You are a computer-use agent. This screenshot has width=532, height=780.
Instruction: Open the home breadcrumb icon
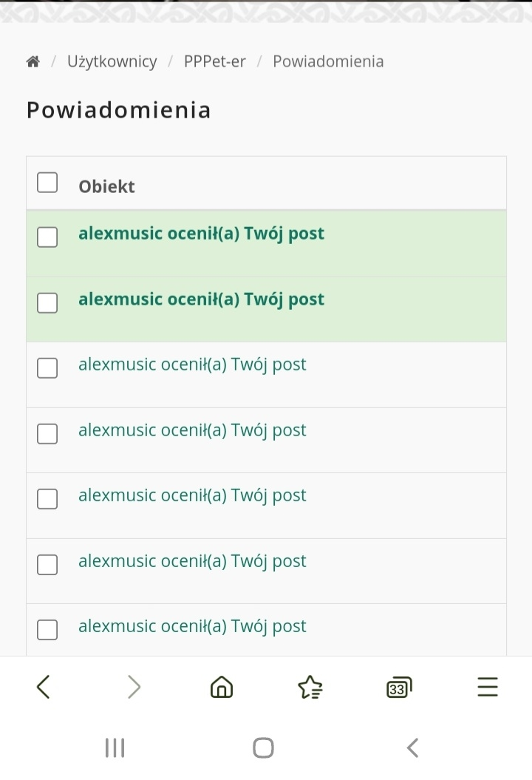tap(33, 61)
